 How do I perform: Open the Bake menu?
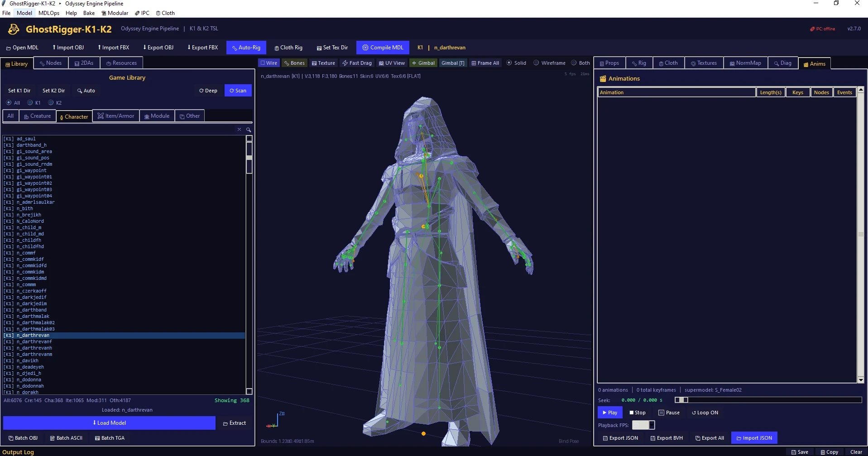click(89, 13)
